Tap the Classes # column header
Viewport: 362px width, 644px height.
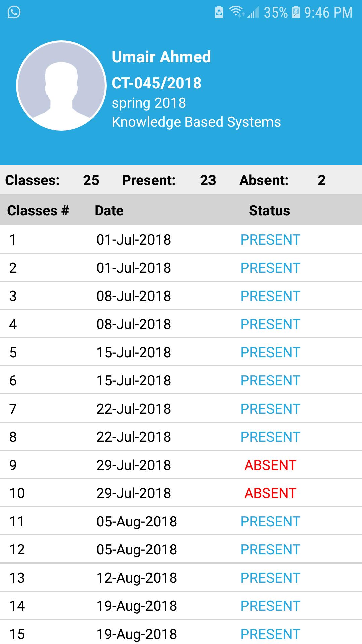point(38,211)
